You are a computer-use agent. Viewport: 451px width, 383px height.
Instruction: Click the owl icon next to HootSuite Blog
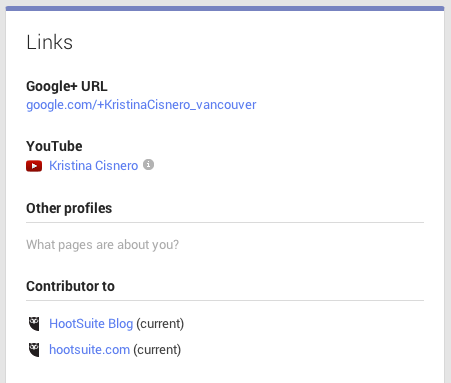(x=34, y=324)
